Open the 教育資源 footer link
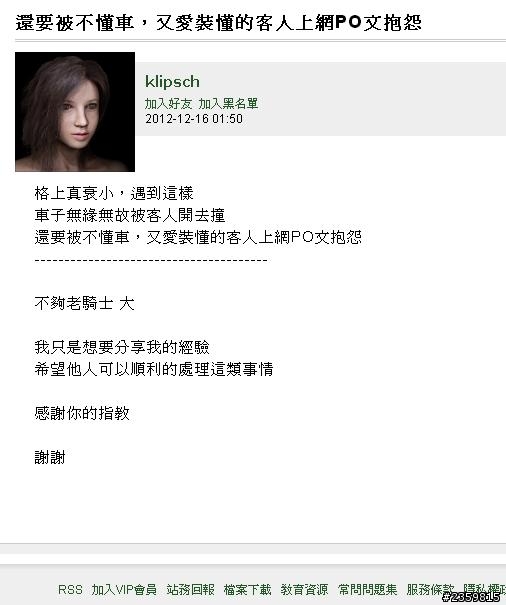Viewport: 506px width, 605px height. pyautogui.click(x=304, y=590)
